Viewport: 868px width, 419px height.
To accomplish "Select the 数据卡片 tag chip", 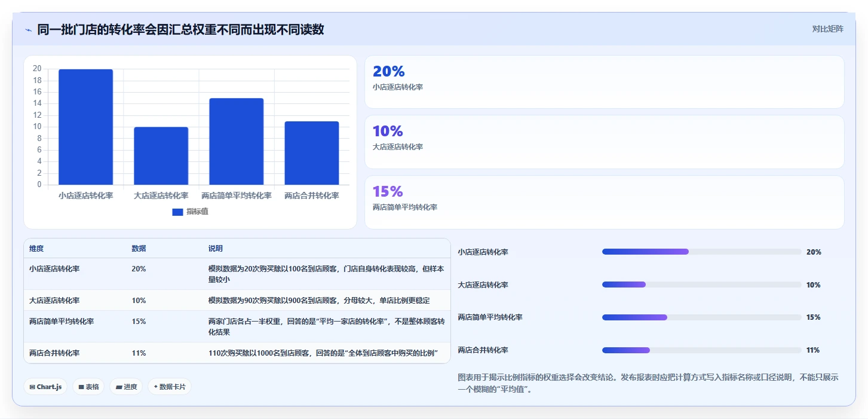I will (x=170, y=387).
